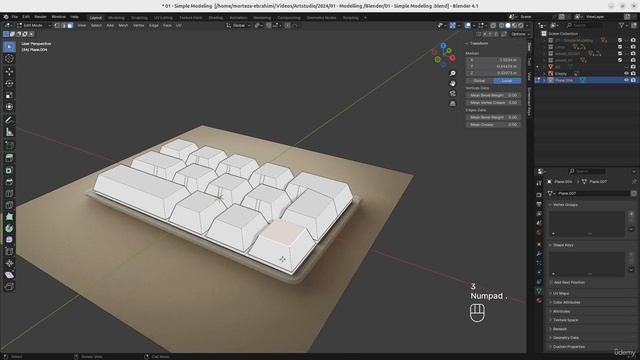This screenshot has height=360, width=640.
Task: Select the Rip Region tool
Action: click(x=9, y=287)
